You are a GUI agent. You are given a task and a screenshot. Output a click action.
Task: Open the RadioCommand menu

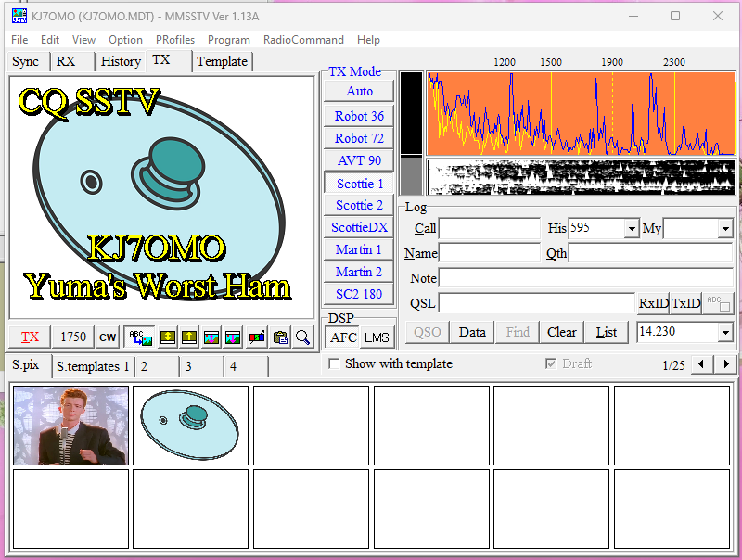coord(303,40)
